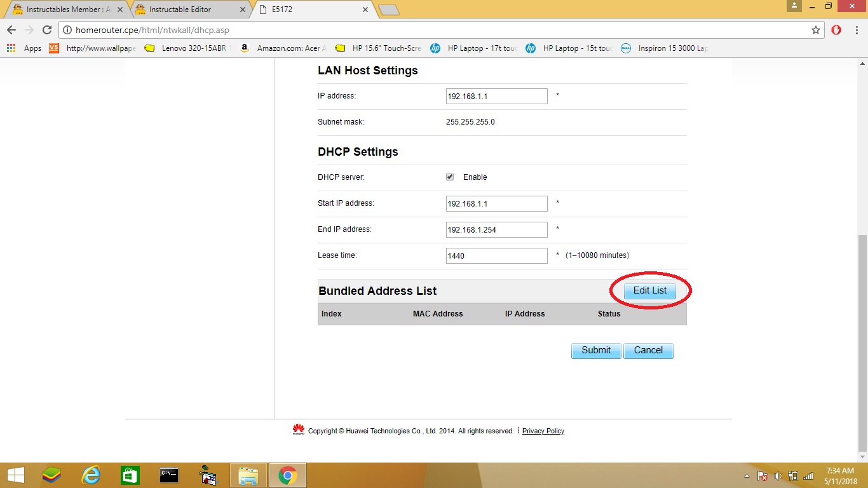Click the LAN IP address field
The width and height of the screenshot is (868, 488).
pos(497,96)
